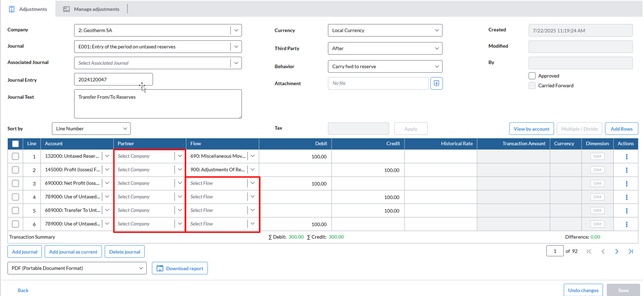
Task: Jump to first page arrow
Action: coord(589,251)
